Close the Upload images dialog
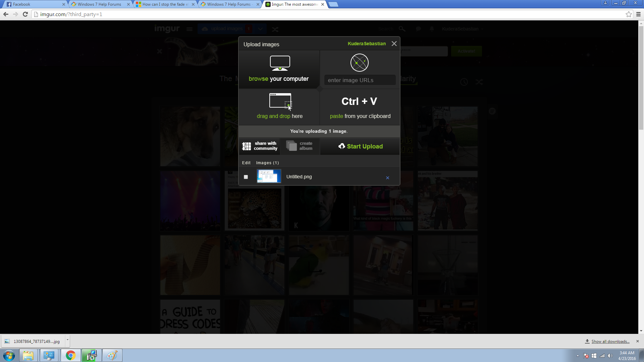The image size is (644, 362). (394, 44)
